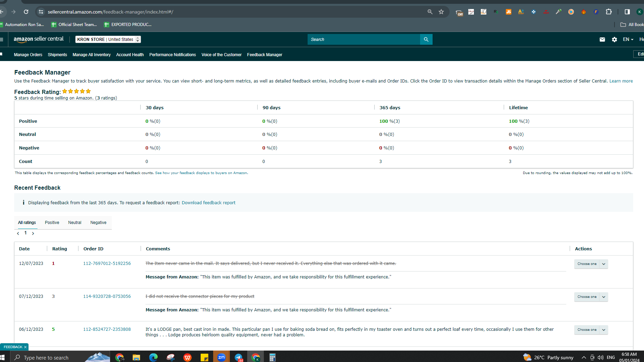The width and height of the screenshot is (644, 362).
Task: Open the green microphone extension icon
Action: click(x=559, y=12)
